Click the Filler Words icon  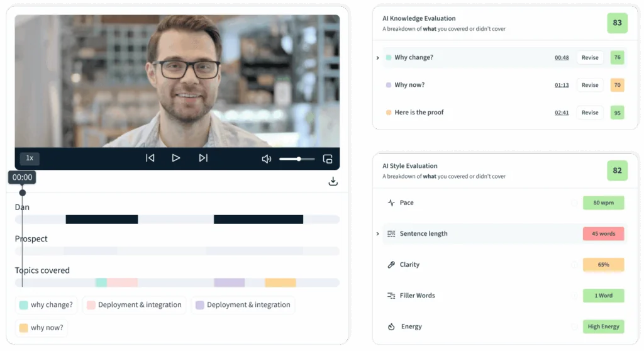tap(391, 296)
